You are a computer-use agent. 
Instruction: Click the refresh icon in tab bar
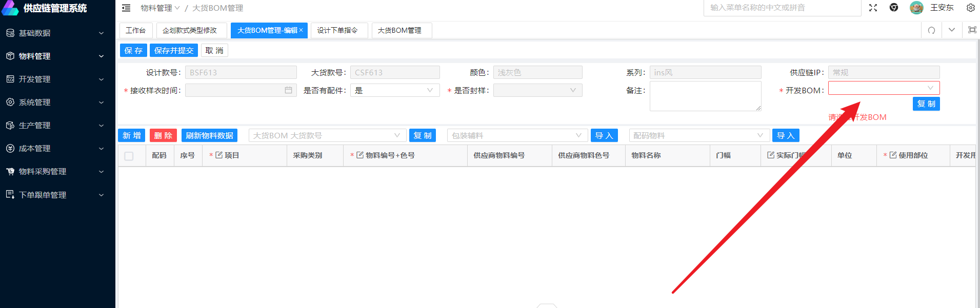pyautogui.click(x=931, y=30)
